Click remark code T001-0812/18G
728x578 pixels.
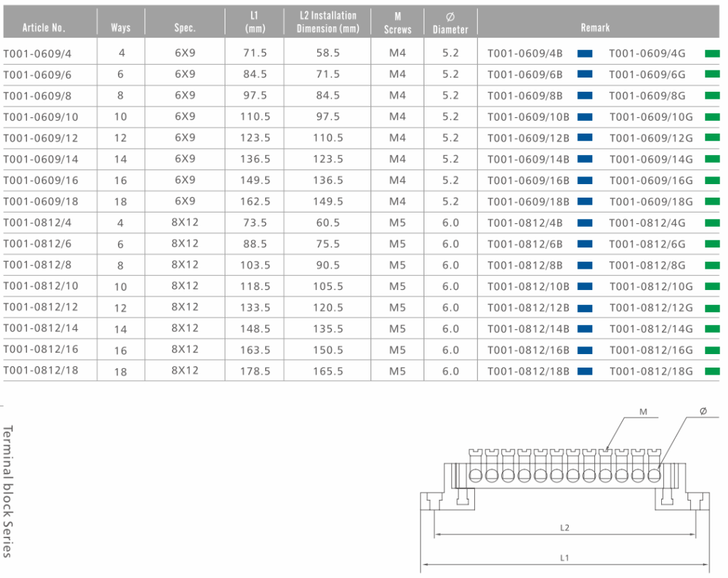click(651, 371)
